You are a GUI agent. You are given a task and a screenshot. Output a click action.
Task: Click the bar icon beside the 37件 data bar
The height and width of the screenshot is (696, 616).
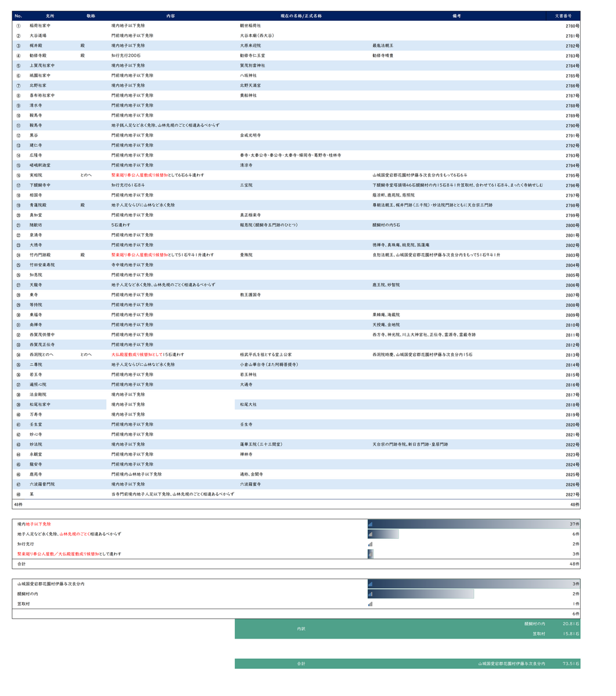pyautogui.click(x=370, y=524)
